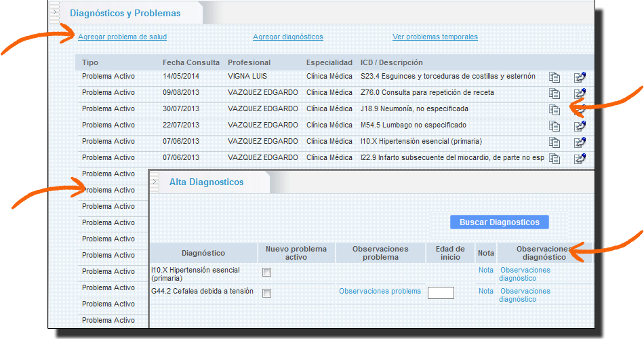Collapse the Diagnósticos y Problemas panel arrow
This screenshot has height=339, width=644.
point(55,12)
